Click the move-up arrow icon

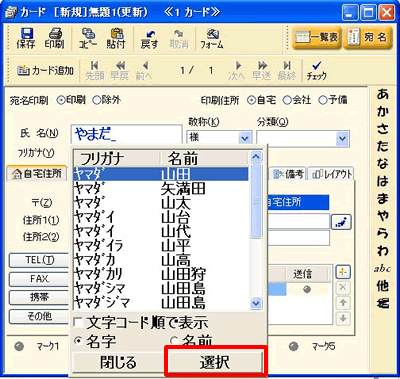point(343,303)
